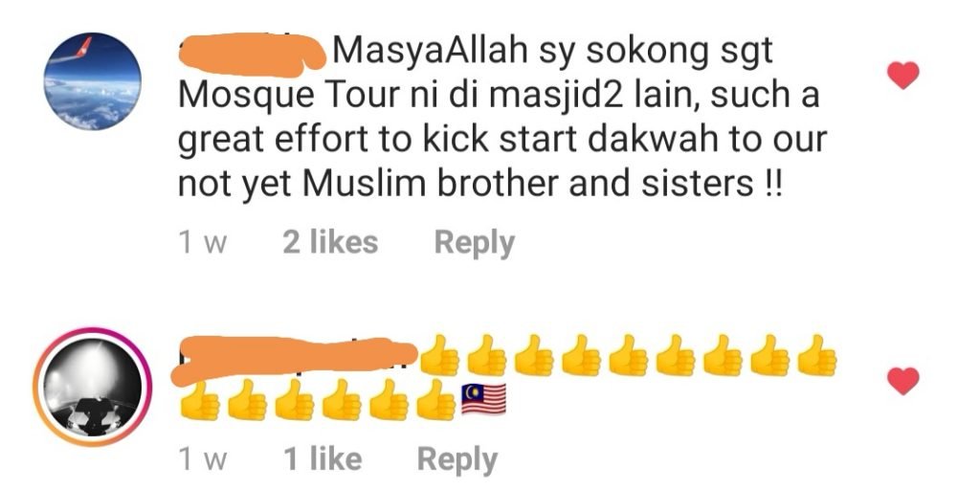Reply to the MasyaAllah Mosque Tour comment
Screen dimensions: 980x490
[x=475, y=243]
